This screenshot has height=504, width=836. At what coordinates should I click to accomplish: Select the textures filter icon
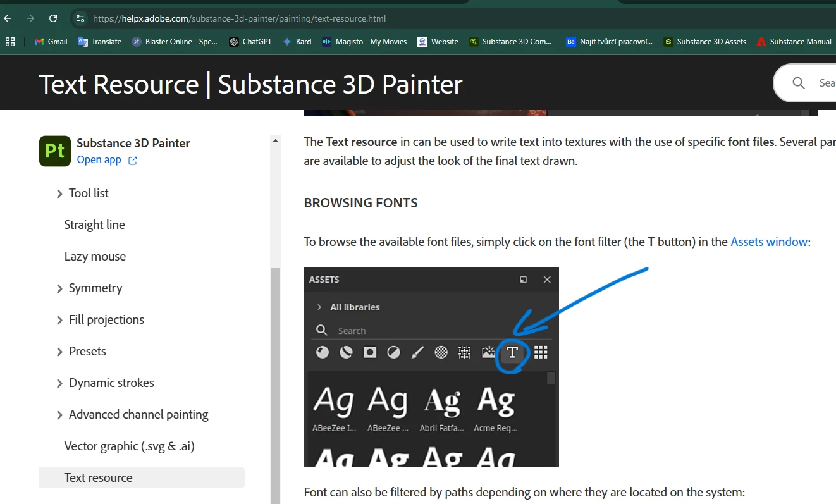pyautogui.click(x=465, y=352)
